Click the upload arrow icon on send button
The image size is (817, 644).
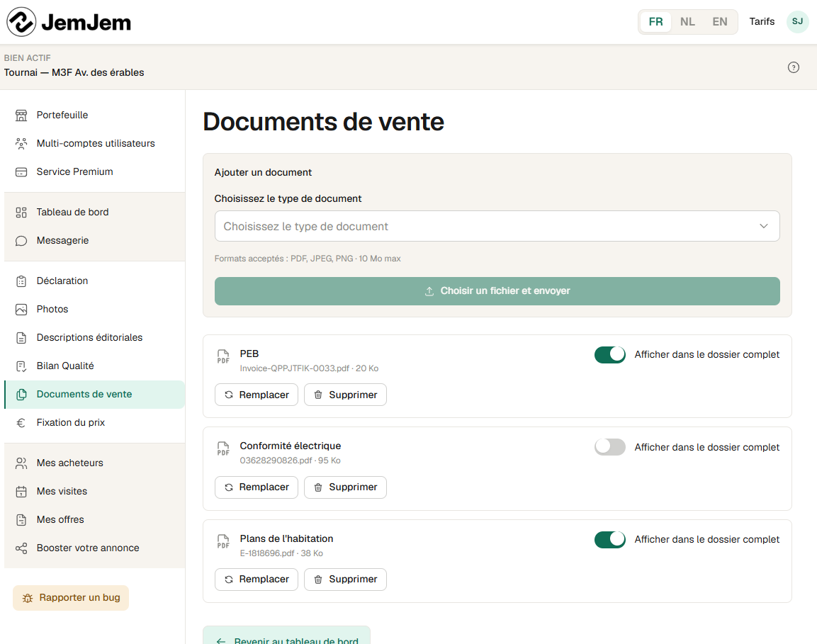[x=429, y=291]
